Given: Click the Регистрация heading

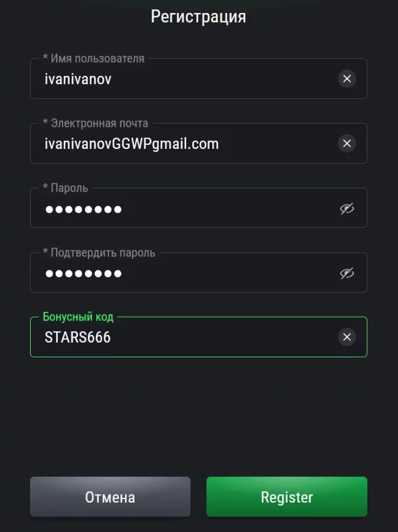Looking at the screenshot, I should pyautogui.click(x=198, y=16).
